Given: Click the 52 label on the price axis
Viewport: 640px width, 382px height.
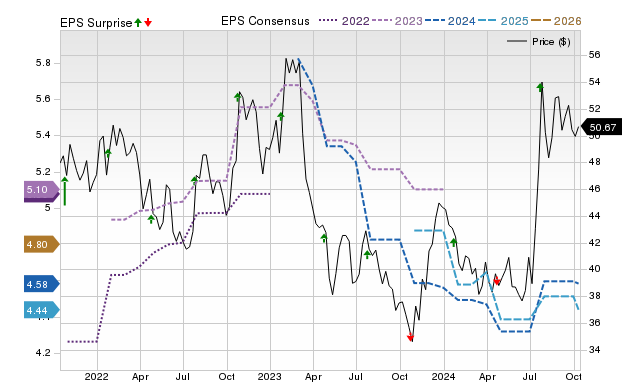Looking at the screenshot, I should (x=594, y=109).
